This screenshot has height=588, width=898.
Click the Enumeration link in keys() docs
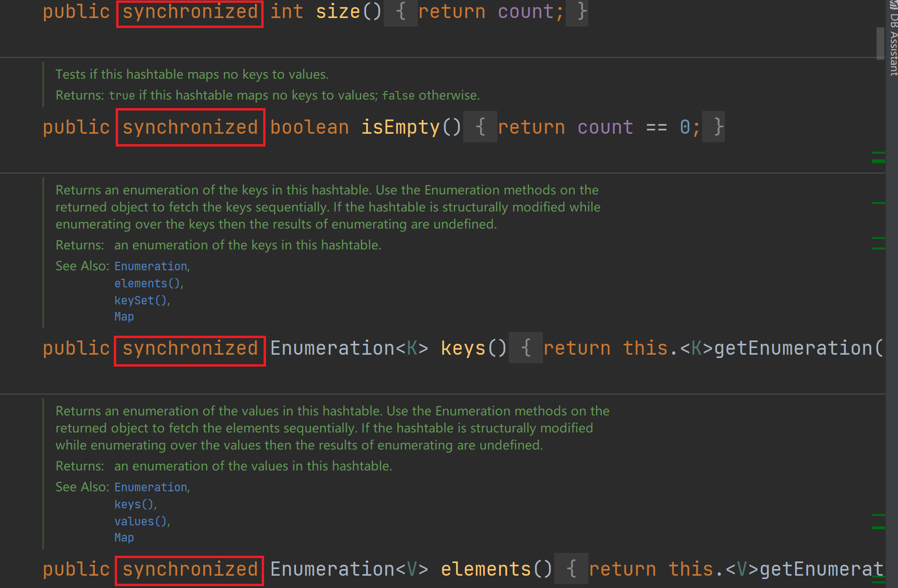[x=151, y=266]
